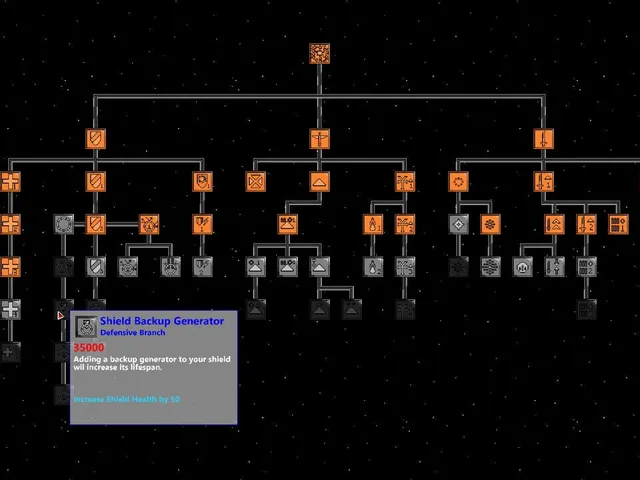Select the gray dotted-ring shield node

64,224
